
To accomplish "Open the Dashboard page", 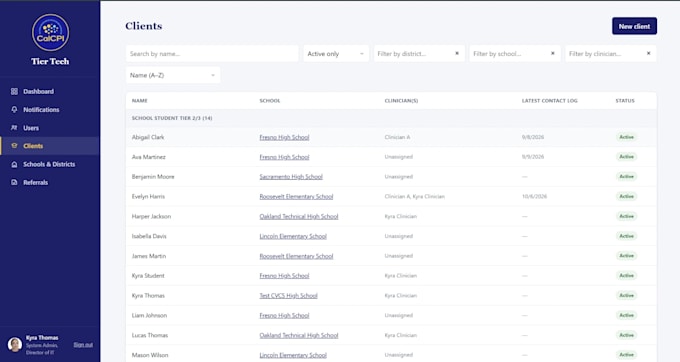I will (50, 91).
